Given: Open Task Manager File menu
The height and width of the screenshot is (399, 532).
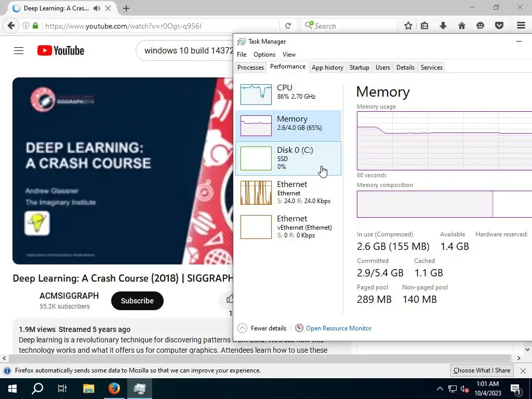Looking at the screenshot, I should click(242, 54).
